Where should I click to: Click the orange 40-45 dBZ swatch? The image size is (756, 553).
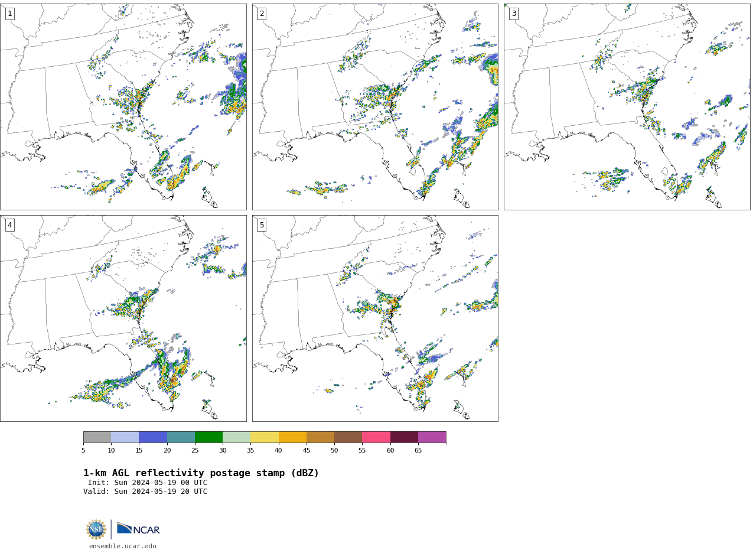[292, 437]
